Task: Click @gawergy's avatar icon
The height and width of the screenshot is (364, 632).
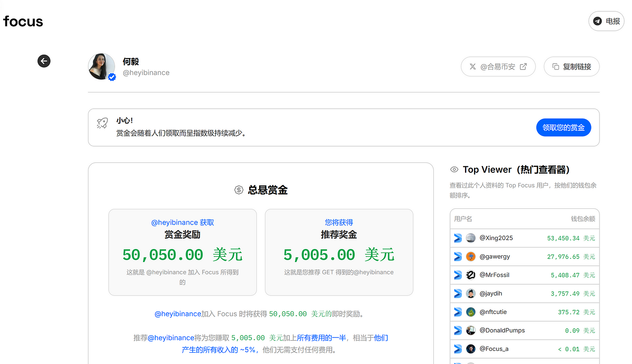Action: [470, 257]
